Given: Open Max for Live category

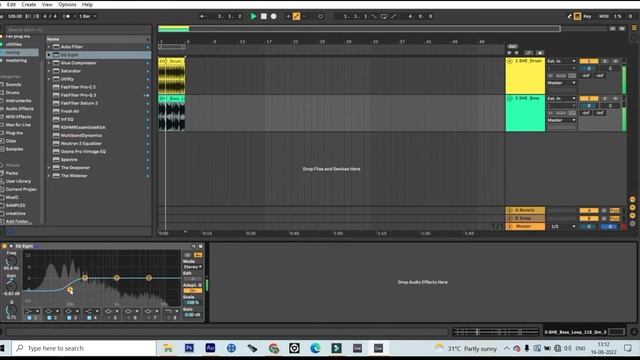Looking at the screenshot, I should [x=18, y=125].
